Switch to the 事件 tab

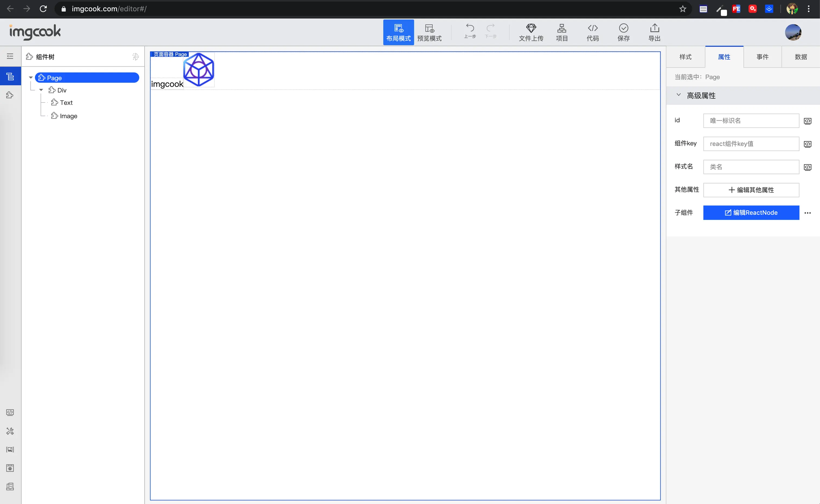click(762, 57)
